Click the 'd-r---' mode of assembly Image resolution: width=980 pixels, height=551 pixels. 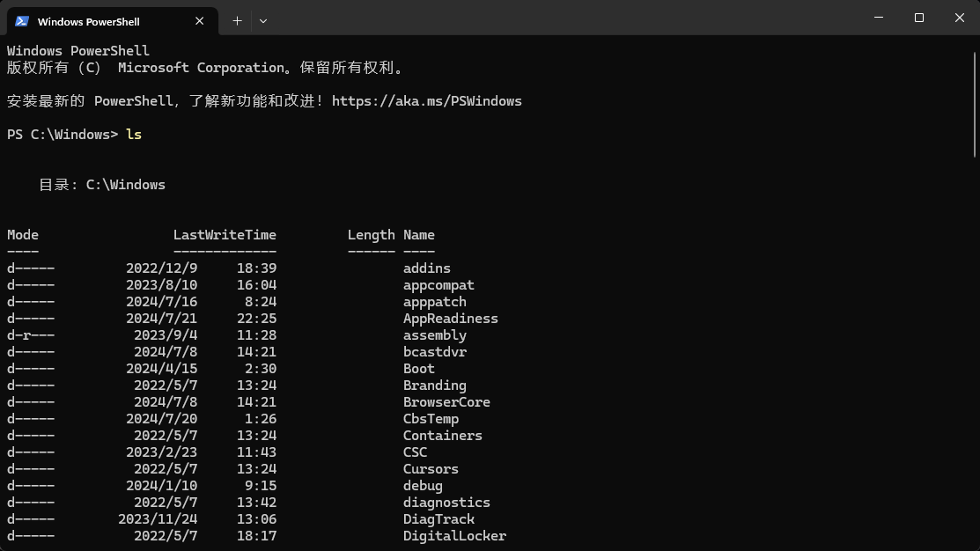pos(31,335)
